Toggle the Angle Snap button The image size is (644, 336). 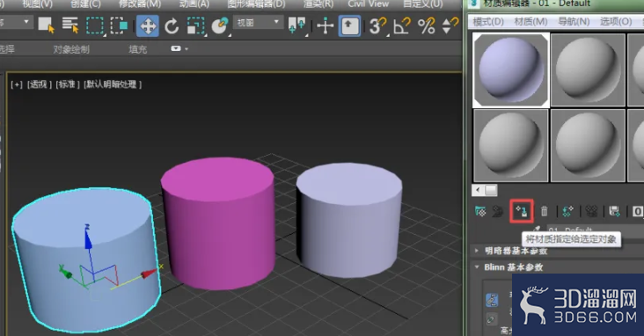point(402,26)
